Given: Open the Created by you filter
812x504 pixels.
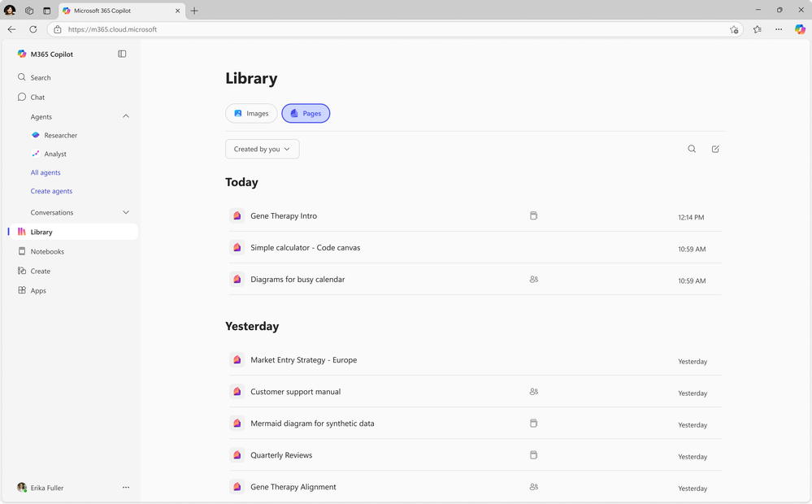Looking at the screenshot, I should [262, 149].
